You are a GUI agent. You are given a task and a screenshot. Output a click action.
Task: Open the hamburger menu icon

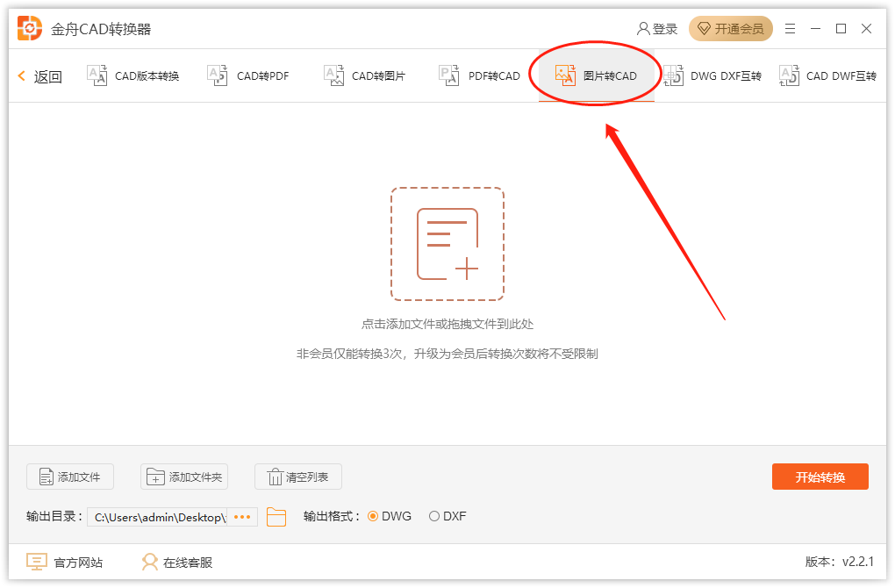tap(790, 29)
